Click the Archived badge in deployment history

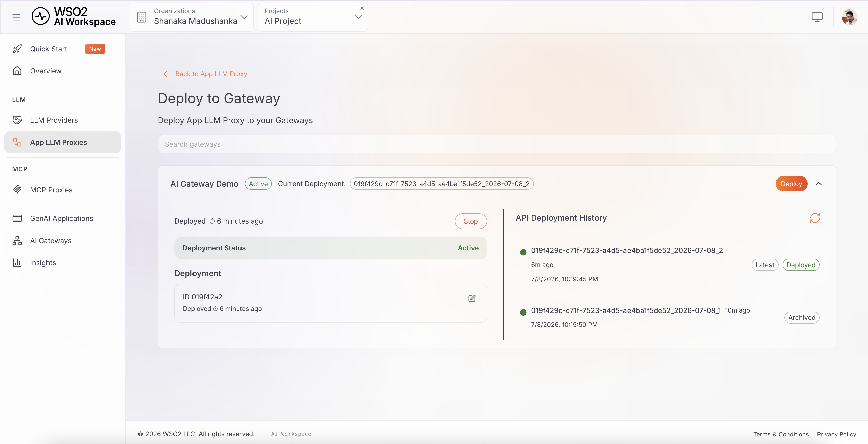pyautogui.click(x=802, y=318)
